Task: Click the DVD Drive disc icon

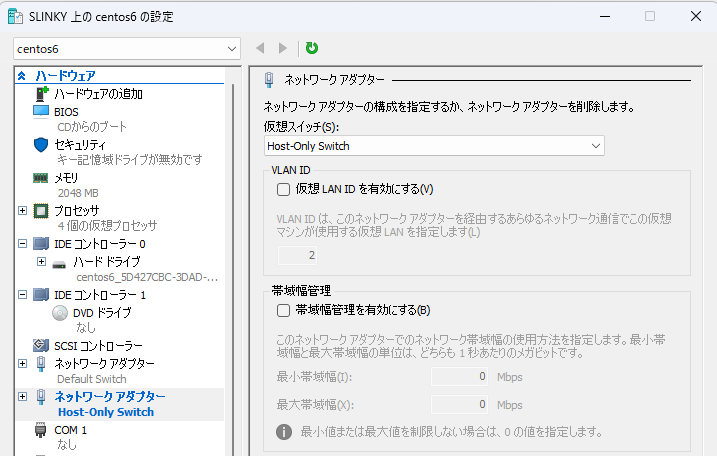Action: 60,313
